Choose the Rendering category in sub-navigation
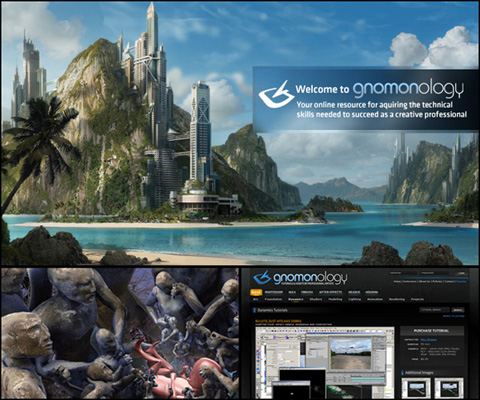Image resolution: width=480 pixels, height=400 pixels. [x=397, y=299]
